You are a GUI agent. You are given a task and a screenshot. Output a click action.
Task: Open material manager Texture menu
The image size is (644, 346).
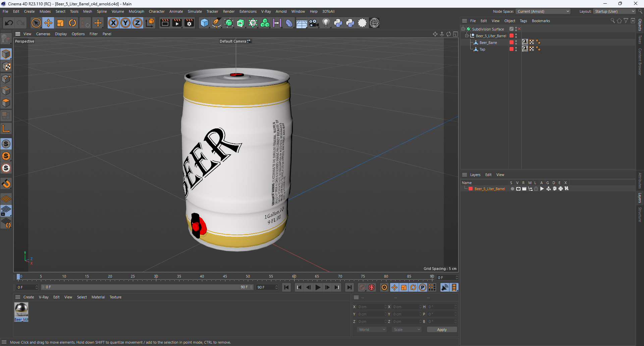point(115,297)
